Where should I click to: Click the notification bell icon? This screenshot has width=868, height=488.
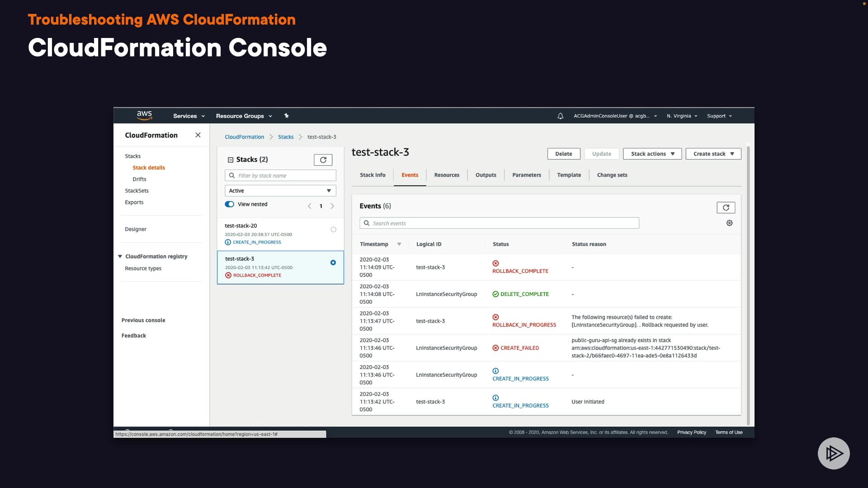pyautogui.click(x=560, y=116)
